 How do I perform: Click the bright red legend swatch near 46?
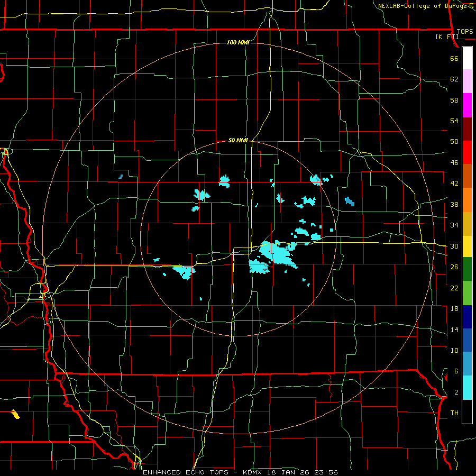[467, 152]
